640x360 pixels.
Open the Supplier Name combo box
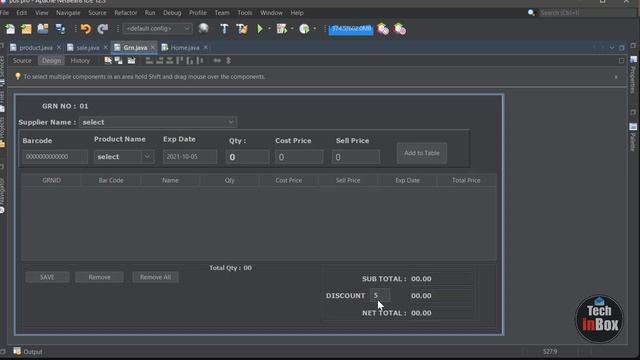[x=158, y=122]
